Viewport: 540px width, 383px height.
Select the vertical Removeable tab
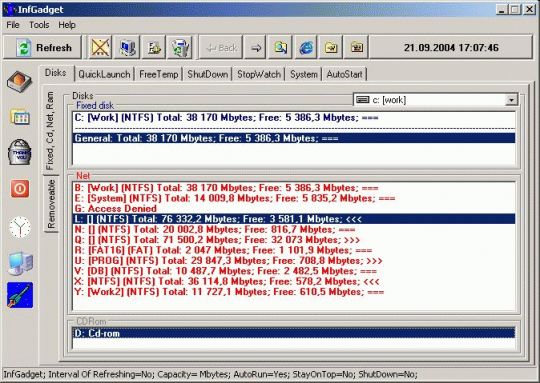[51, 204]
